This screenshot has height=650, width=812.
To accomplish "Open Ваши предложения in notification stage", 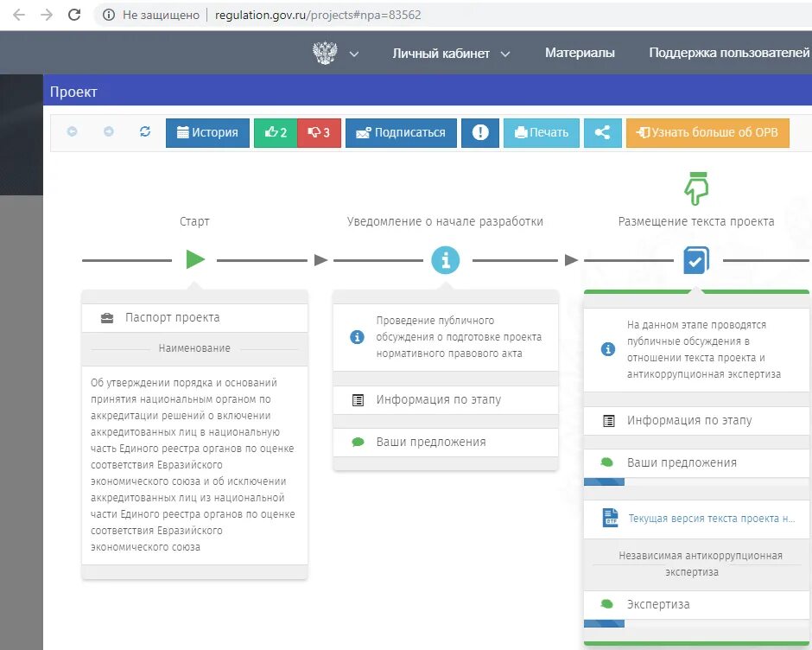I will [x=446, y=443].
